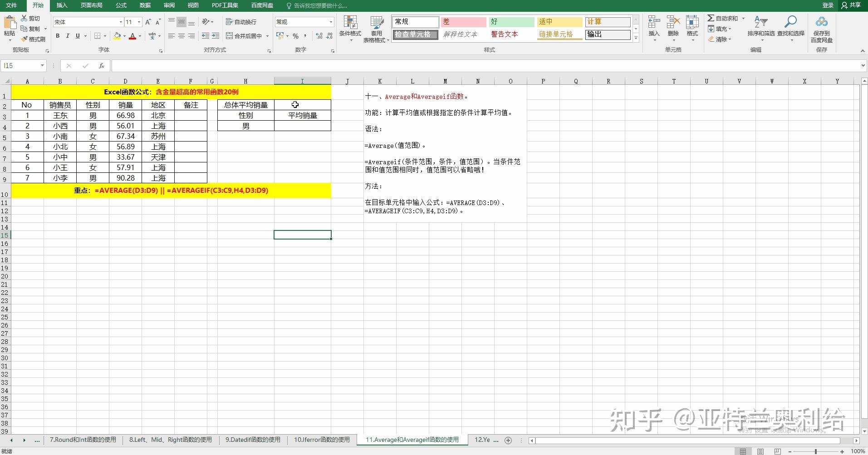Decrease decimal places
The image size is (868, 455).
coord(329,36)
